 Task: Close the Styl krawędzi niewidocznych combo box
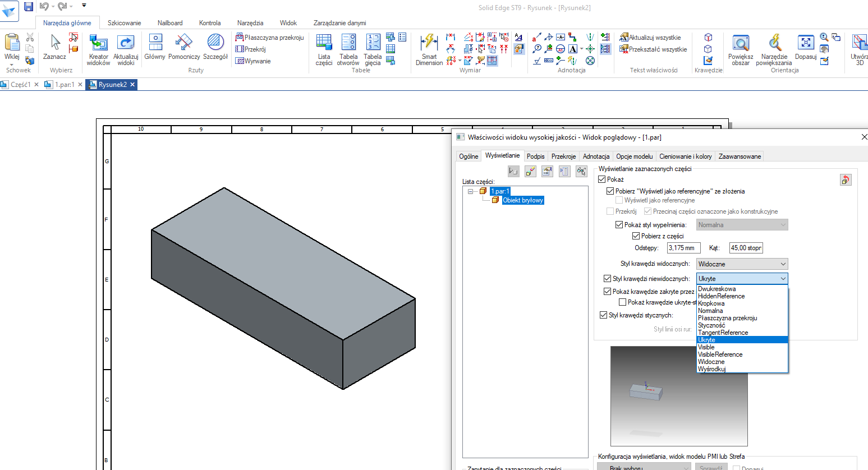point(742,279)
